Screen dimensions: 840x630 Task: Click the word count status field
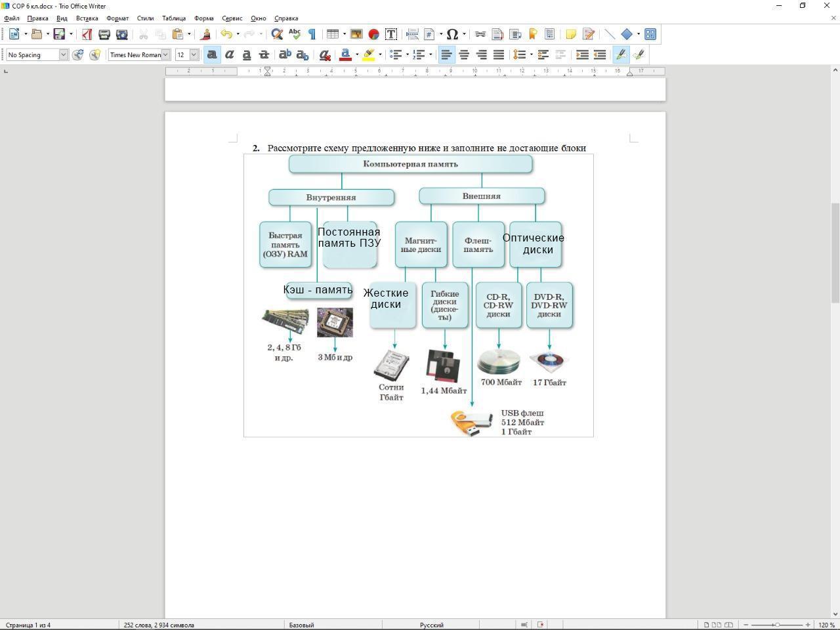(159, 625)
